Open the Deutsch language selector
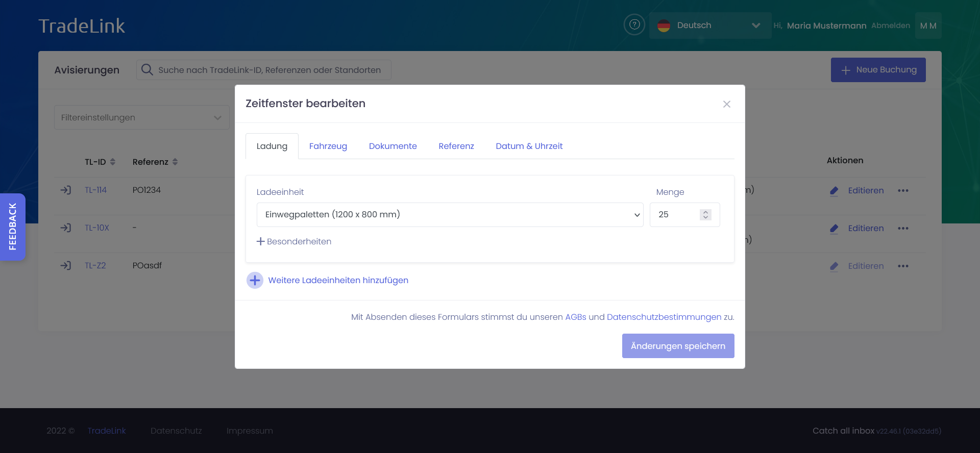This screenshot has height=453, width=980. pyautogui.click(x=709, y=26)
